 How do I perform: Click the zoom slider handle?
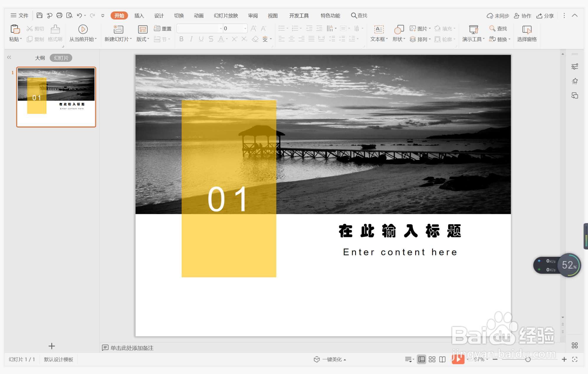pyautogui.click(x=528, y=359)
